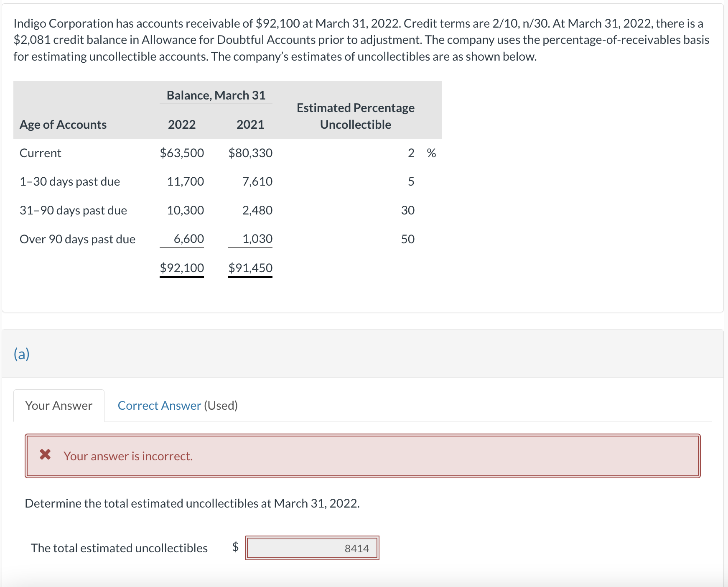Image resolution: width=728 pixels, height=587 pixels.
Task: Click the '2021' column header
Action: (250, 125)
